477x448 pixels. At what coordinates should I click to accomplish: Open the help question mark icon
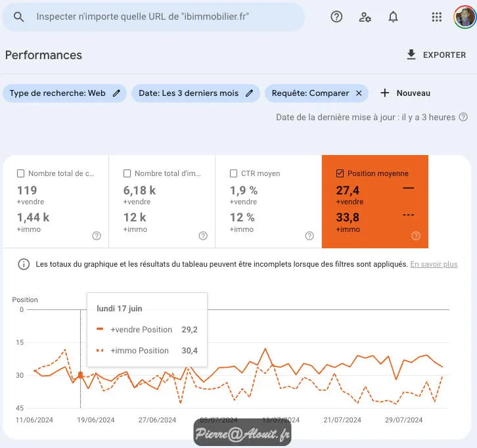pos(336,17)
